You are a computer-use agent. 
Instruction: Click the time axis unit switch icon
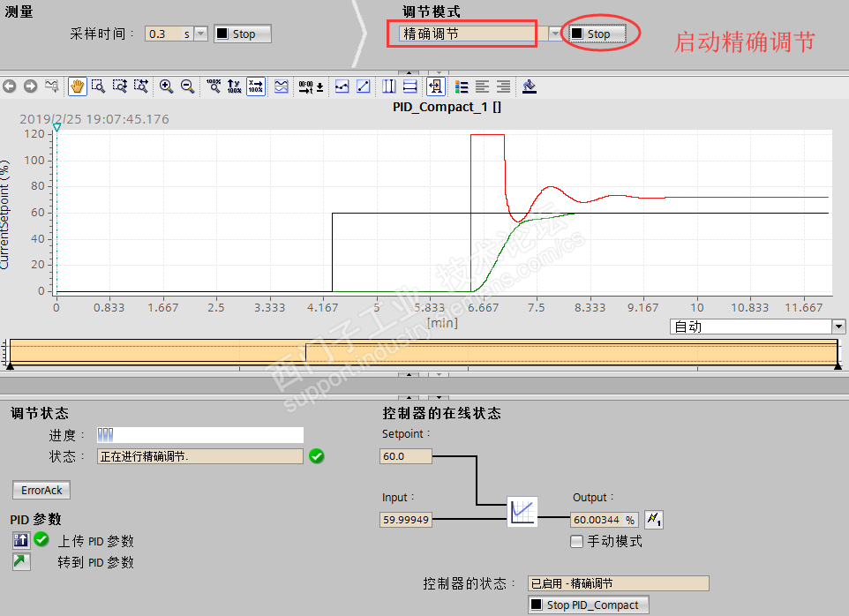pyautogui.click(x=311, y=86)
